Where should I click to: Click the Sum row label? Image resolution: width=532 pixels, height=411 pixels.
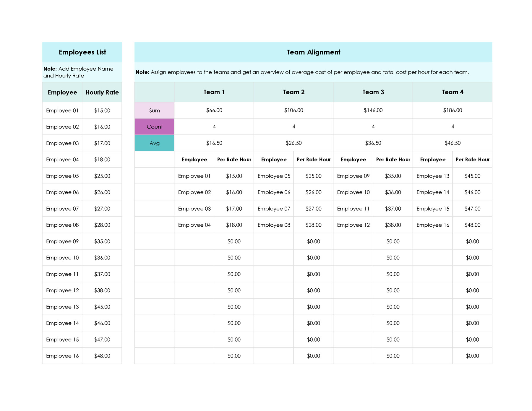(154, 110)
